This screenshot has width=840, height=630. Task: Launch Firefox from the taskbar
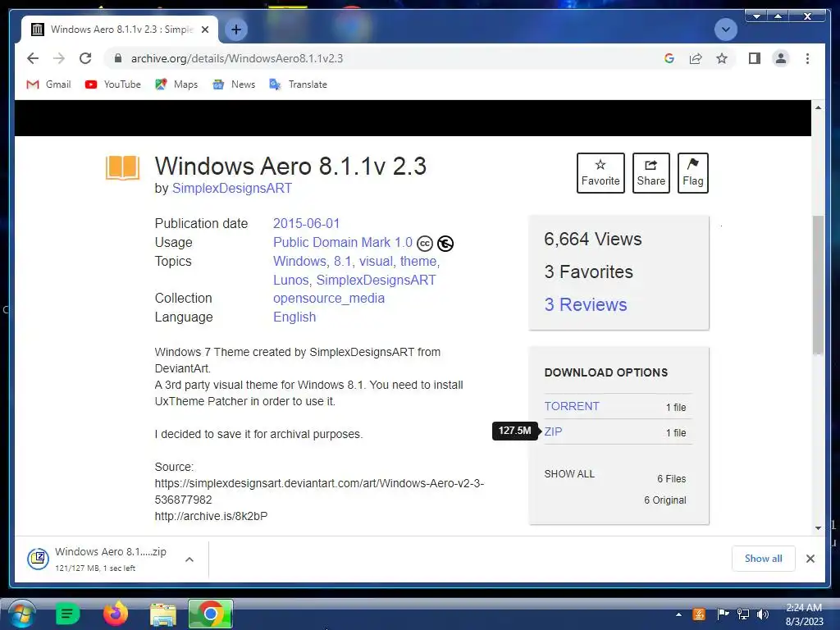point(115,614)
